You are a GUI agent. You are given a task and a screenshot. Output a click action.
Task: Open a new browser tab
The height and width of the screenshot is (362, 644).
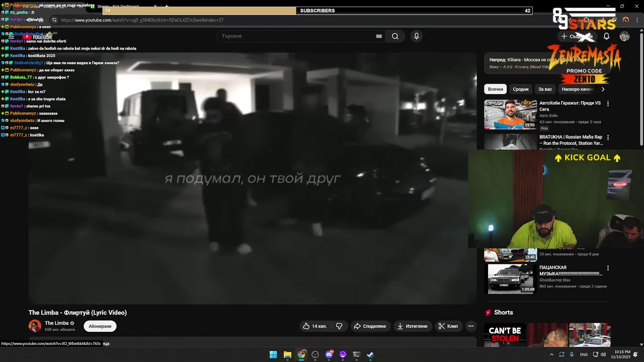click(x=167, y=7)
